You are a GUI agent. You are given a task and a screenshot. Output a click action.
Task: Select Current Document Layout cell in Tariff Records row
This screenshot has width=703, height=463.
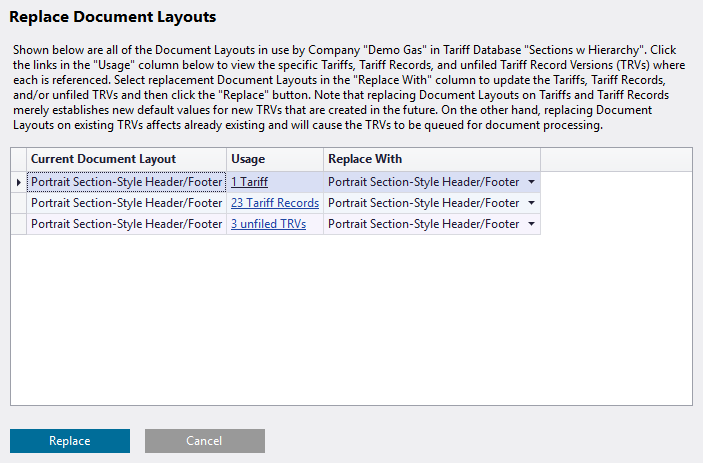(x=126, y=203)
